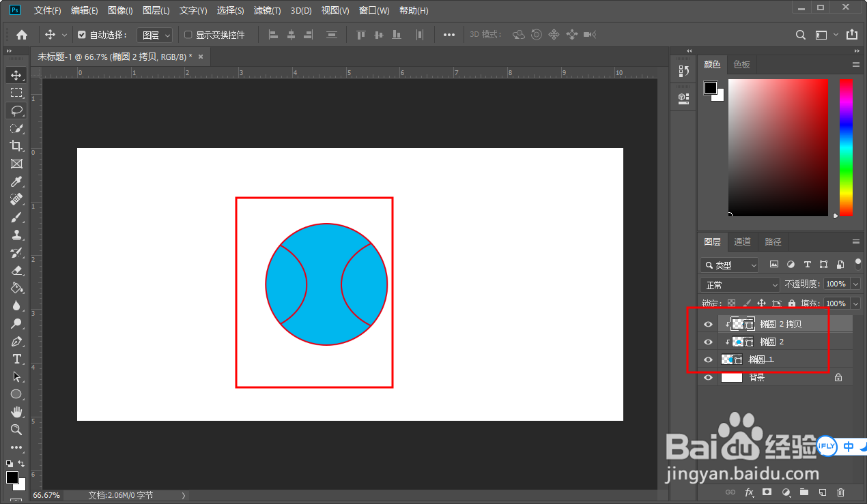Select the Horizontal Type tool
Image resolution: width=867 pixels, height=504 pixels.
(16, 359)
